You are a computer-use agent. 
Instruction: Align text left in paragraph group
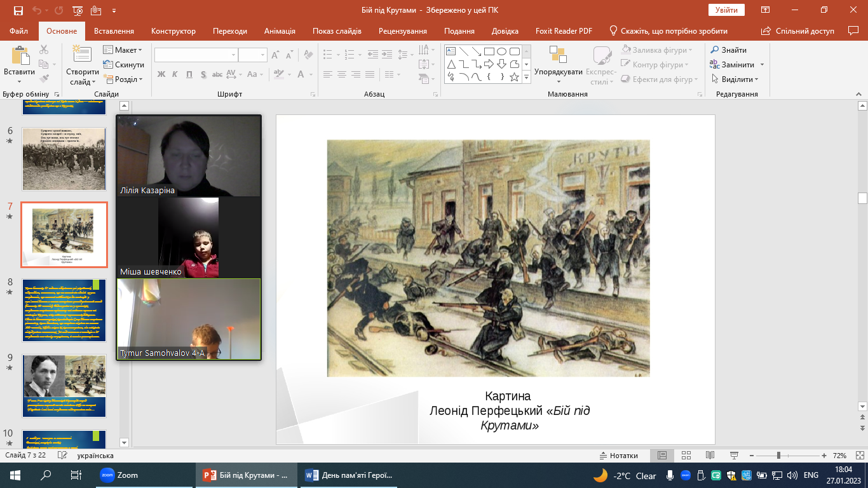click(327, 74)
